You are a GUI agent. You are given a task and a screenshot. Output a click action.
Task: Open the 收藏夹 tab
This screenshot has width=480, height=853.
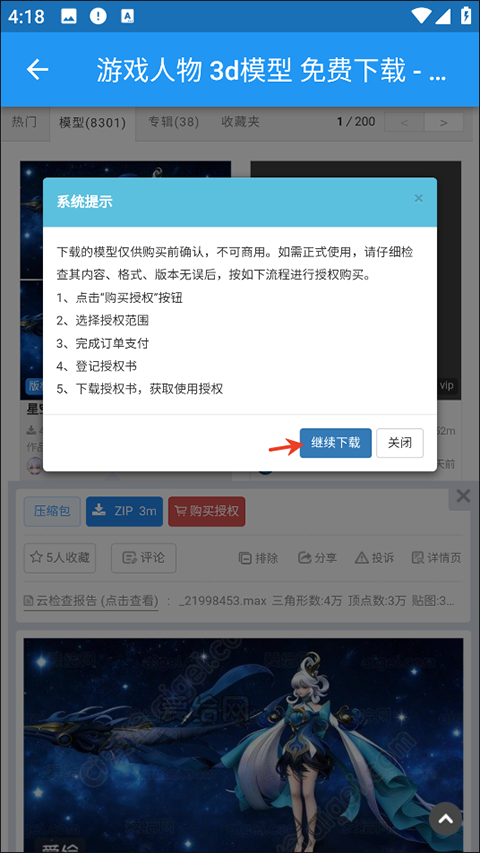click(x=241, y=122)
